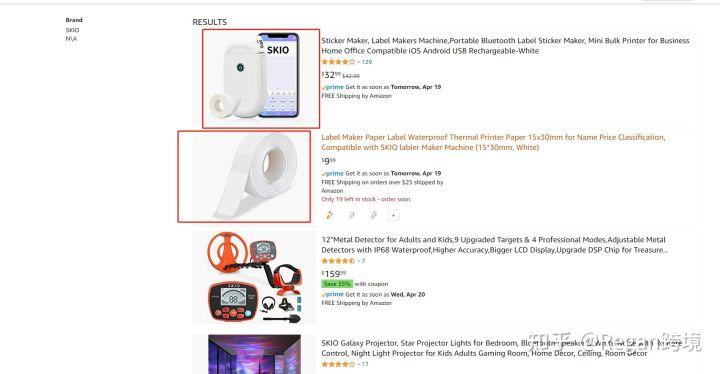Open the label paper roll image
This screenshot has height=374, width=720.
[244, 176]
